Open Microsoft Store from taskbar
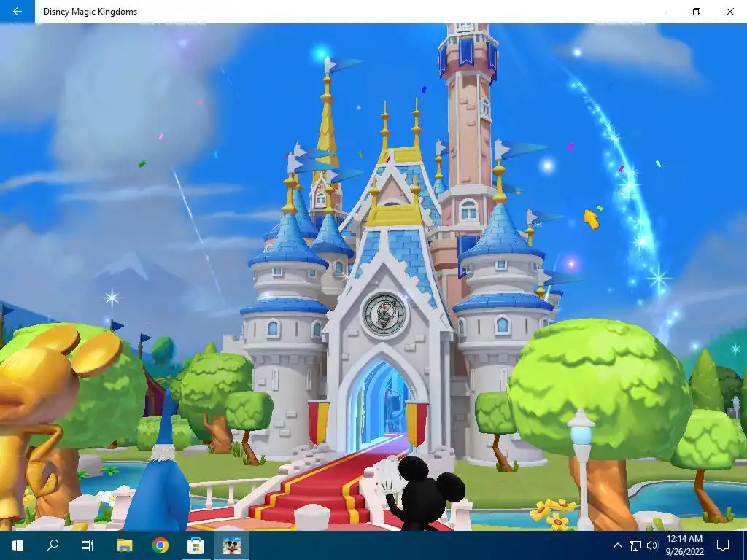This screenshot has height=560, width=747. click(x=196, y=545)
